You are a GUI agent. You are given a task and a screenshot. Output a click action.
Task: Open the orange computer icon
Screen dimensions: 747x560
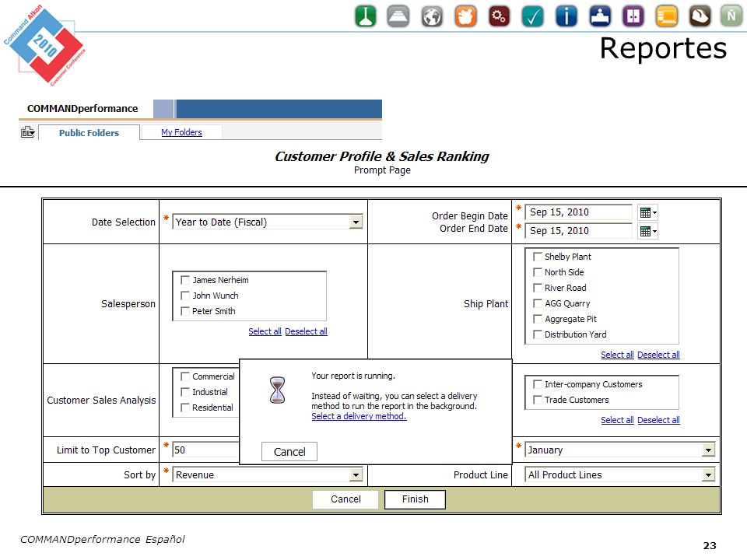(x=667, y=16)
